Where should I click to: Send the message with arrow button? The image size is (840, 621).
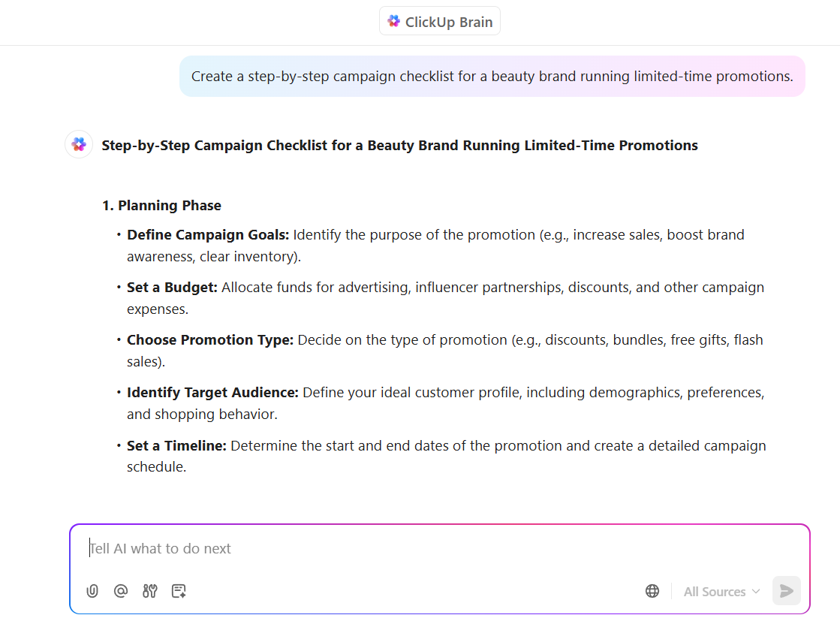click(x=786, y=591)
